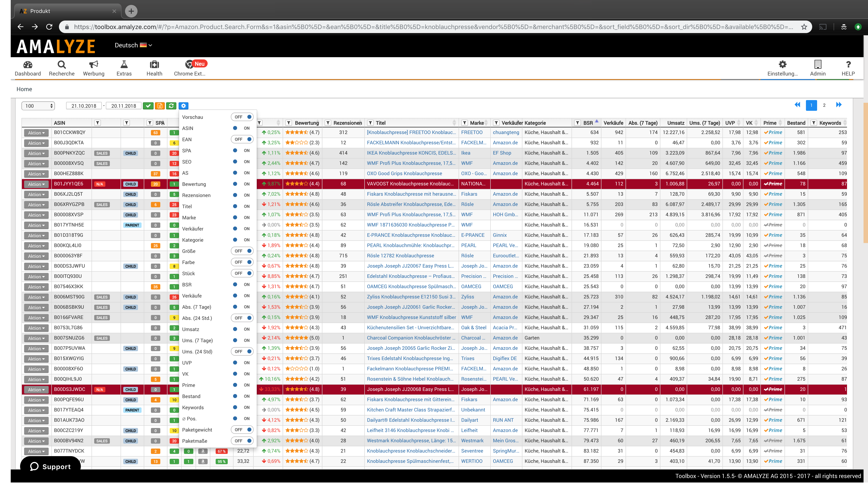This screenshot has height=495, width=868.
Task: Open Rösle 12782 Knoblauchpresse title link
Action: 400,256
